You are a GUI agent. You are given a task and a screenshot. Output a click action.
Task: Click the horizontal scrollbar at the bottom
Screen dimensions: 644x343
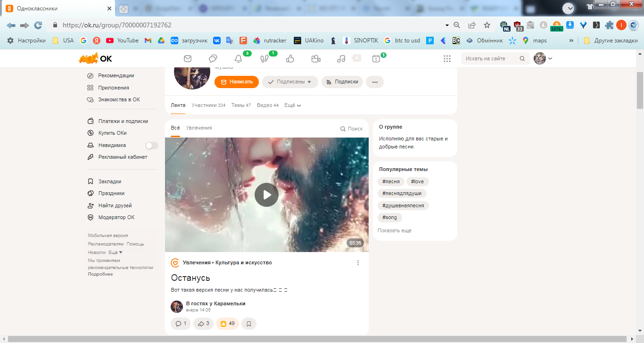[x=318, y=339]
